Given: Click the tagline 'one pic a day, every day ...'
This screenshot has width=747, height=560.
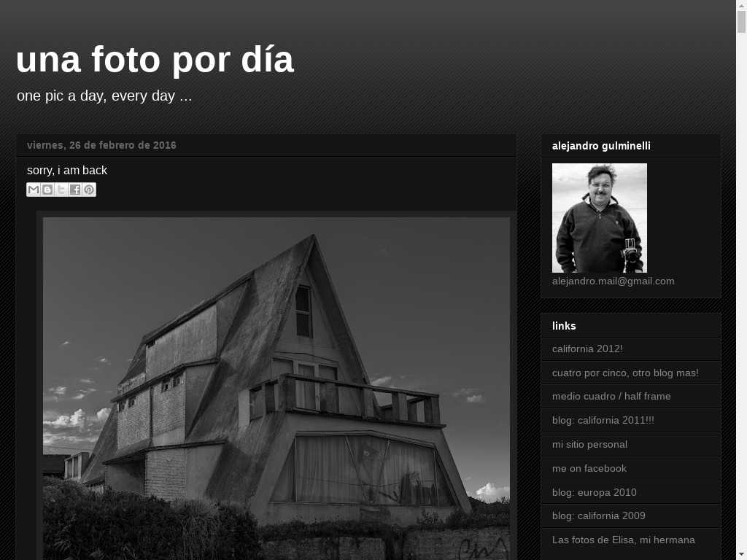Looking at the screenshot, I should pyautogui.click(x=104, y=96).
